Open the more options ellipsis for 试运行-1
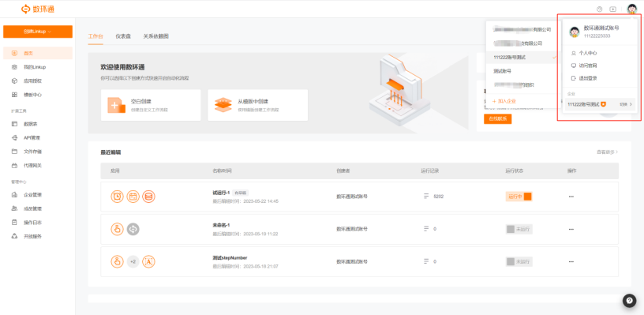 coord(571,197)
